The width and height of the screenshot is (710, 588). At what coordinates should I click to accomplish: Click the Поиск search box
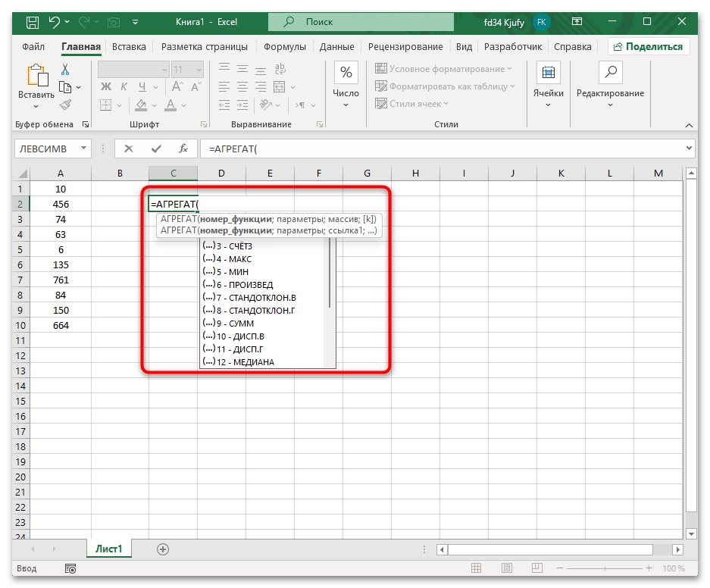click(x=361, y=22)
